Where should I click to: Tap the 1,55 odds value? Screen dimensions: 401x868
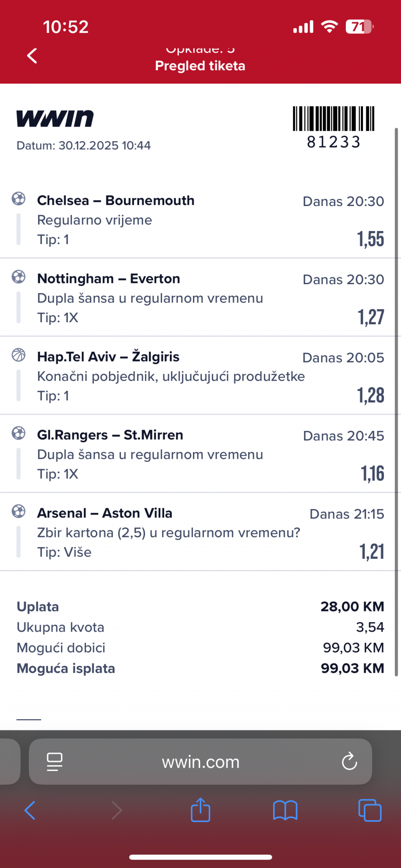pos(370,239)
